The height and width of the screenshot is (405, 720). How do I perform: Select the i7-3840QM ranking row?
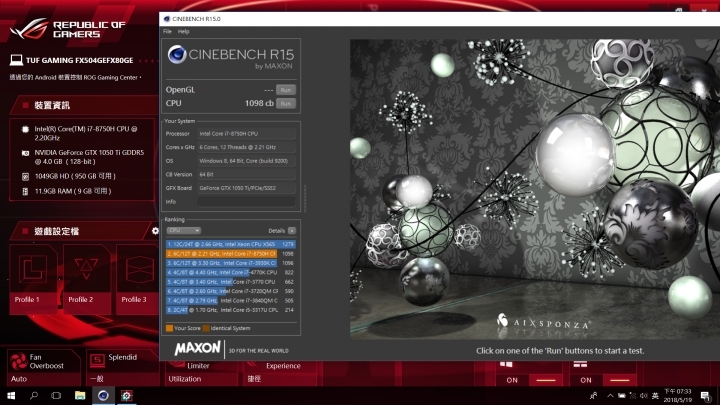231,301
